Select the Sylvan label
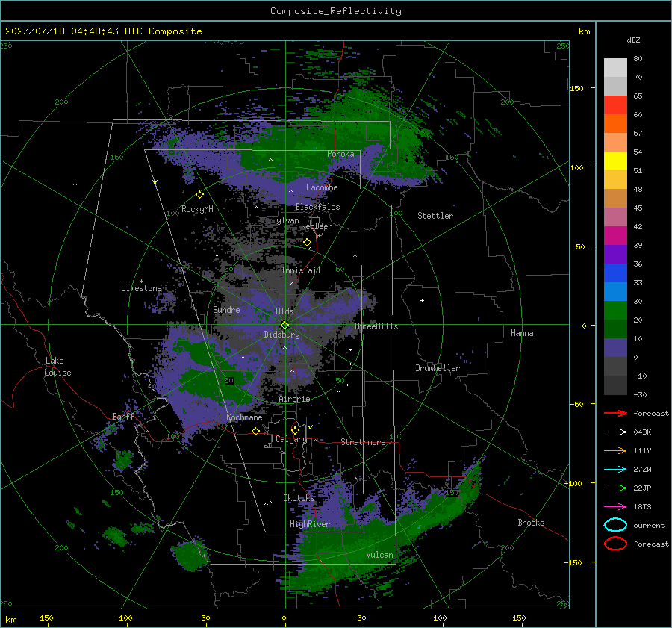Image resolution: width=672 pixels, height=628 pixels. coord(285,220)
